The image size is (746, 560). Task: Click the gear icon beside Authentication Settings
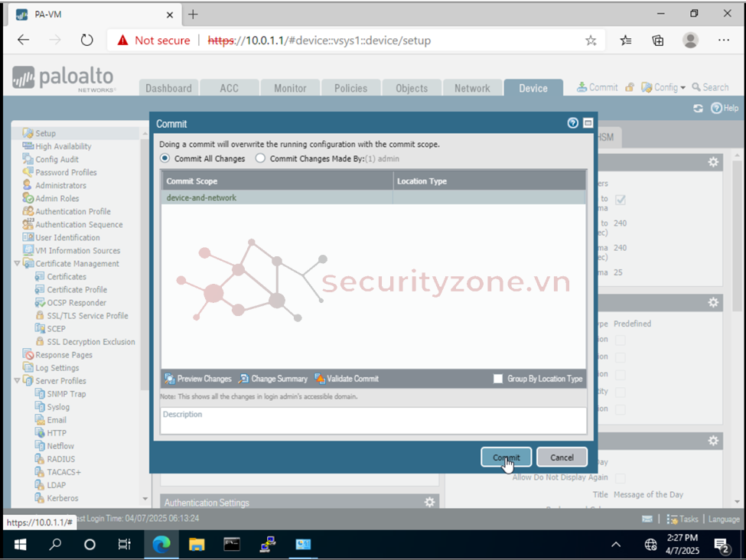pos(429,502)
